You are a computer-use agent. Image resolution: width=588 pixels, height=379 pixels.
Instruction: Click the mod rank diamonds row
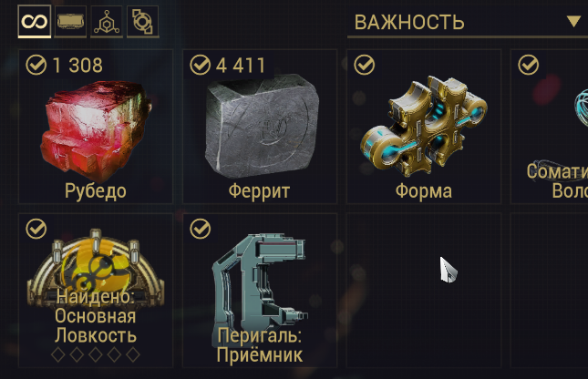(96, 354)
